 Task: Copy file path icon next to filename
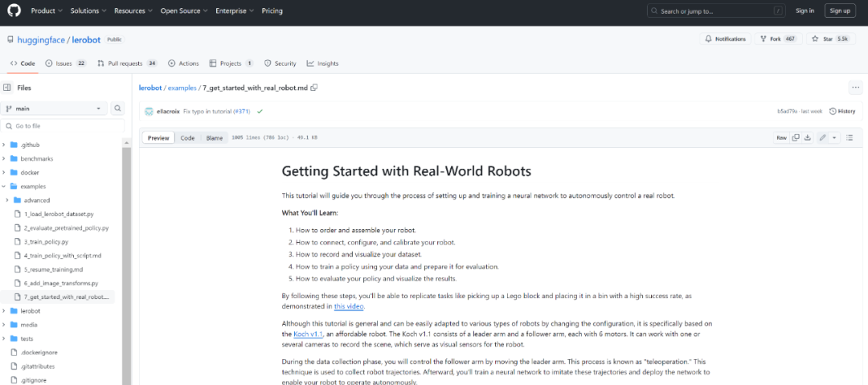(314, 88)
